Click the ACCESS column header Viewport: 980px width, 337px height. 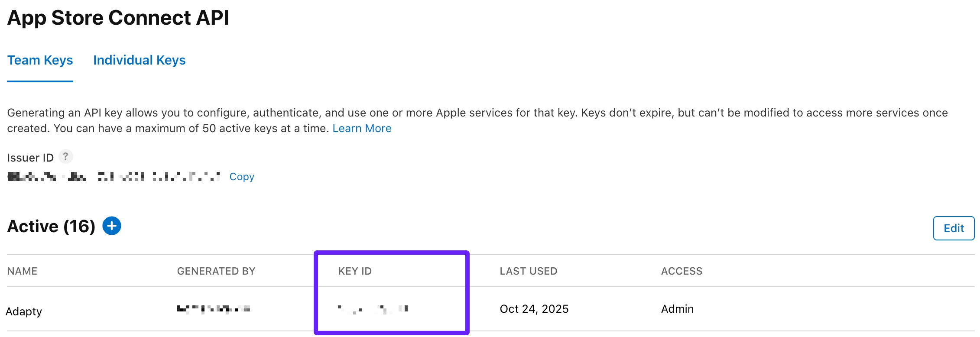(681, 271)
